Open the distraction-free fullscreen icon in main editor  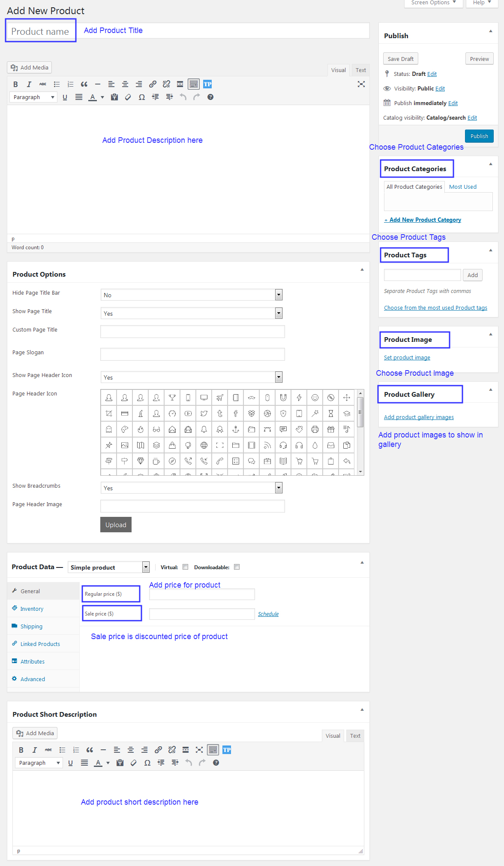[x=361, y=84]
